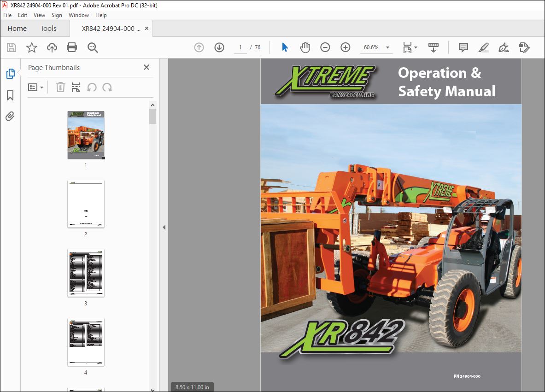Image resolution: width=545 pixels, height=392 pixels.
Task: Click the PN 24904-000 text on cover
Action: 467,376
